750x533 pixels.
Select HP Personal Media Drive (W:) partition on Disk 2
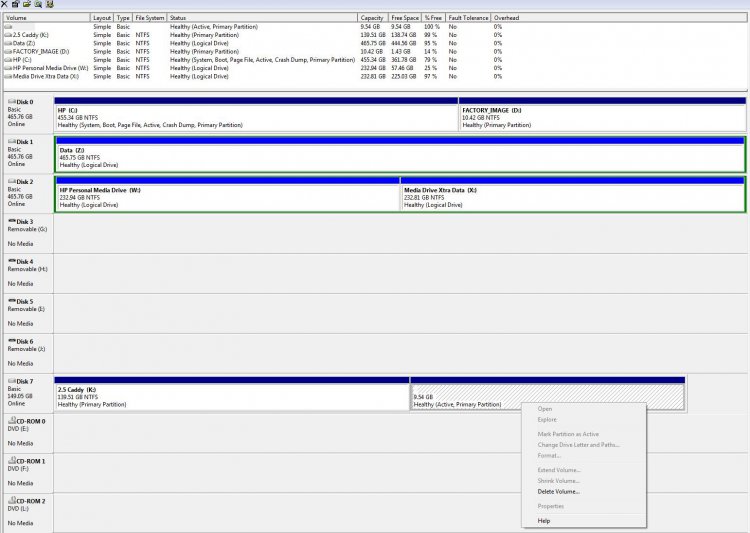tap(228, 194)
